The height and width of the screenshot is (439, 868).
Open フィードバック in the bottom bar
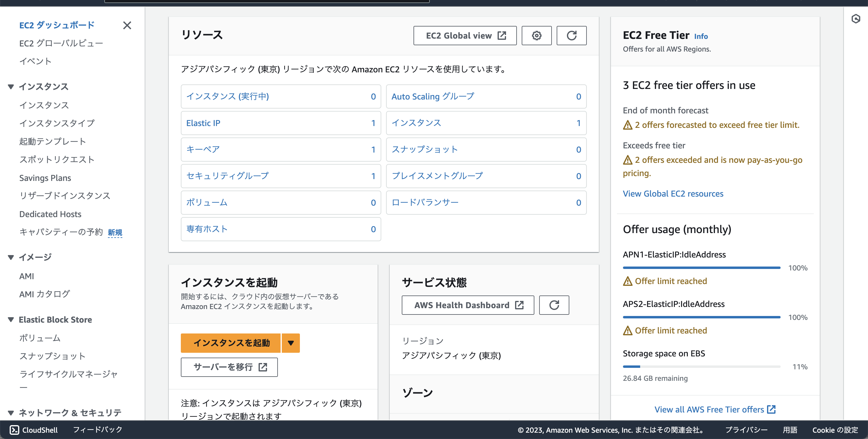(97, 430)
